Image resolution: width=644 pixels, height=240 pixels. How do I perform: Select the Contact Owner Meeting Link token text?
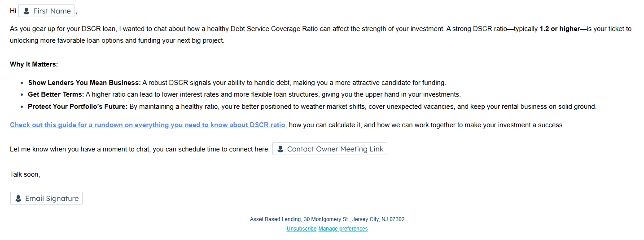[335, 149]
